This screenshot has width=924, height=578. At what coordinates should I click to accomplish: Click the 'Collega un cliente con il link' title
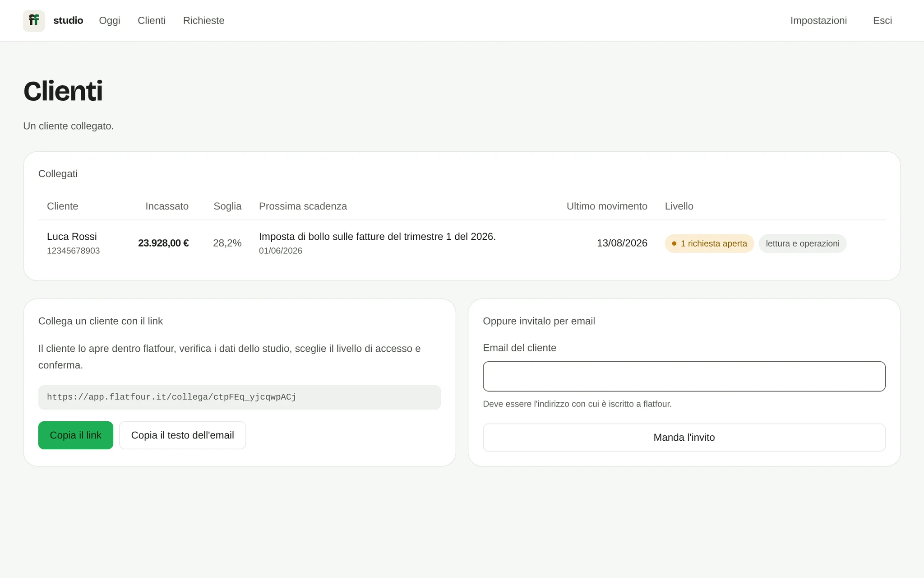[x=101, y=321]
